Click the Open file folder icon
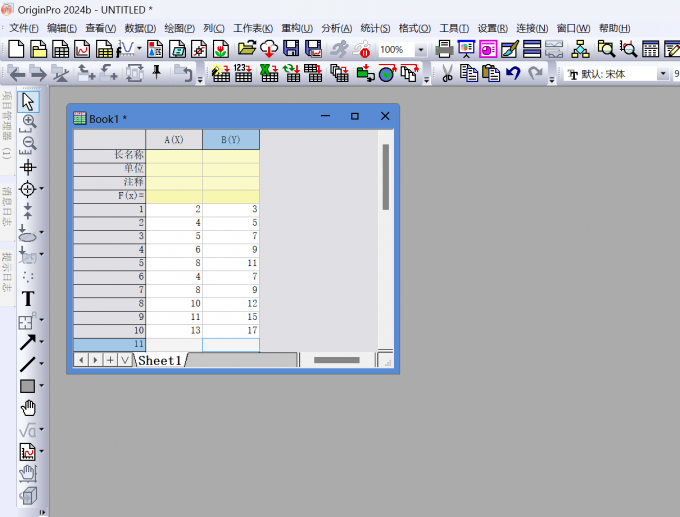 247,49
